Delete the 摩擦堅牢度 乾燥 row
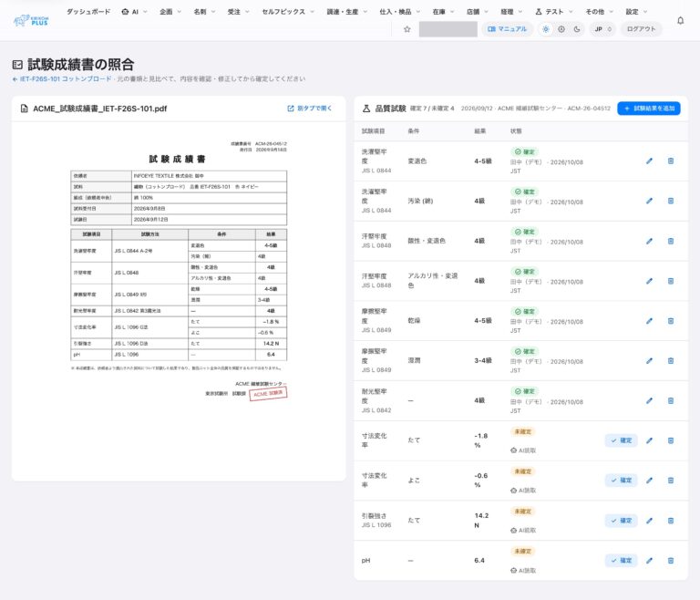The image size is (700, 600). pos(671,321)
